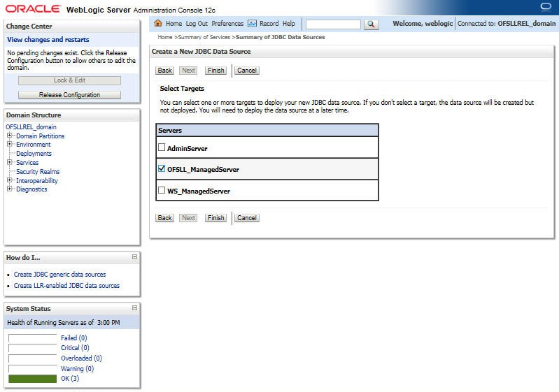Open Home in the top menu
The image size is (559, 392).
174,24
